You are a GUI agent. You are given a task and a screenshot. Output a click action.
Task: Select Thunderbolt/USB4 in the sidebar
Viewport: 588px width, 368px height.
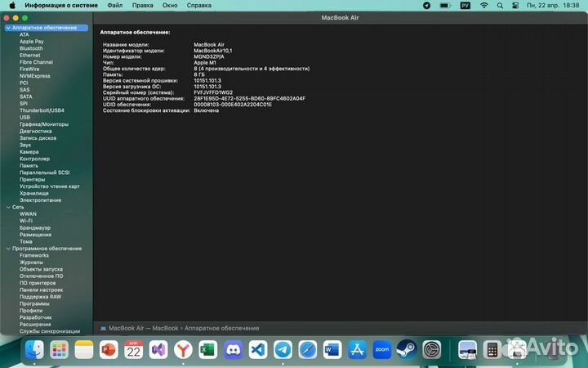42,110
